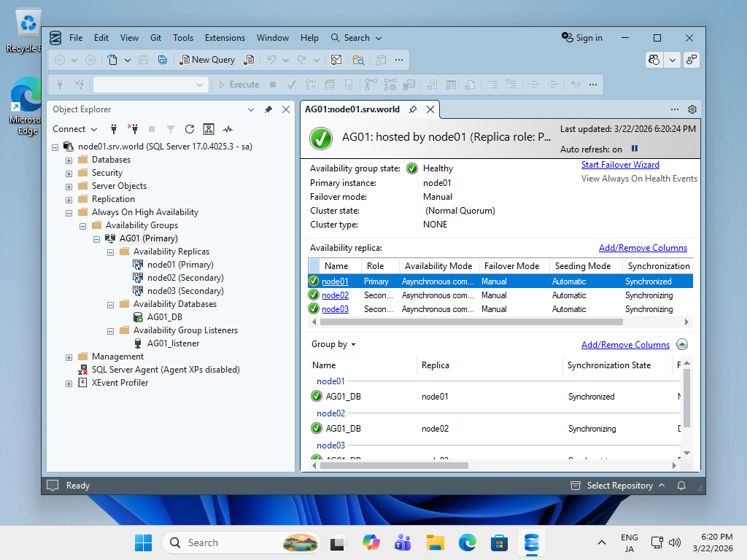This screenshot has height=560, width=747.
Task: Pause auto refresh on the dashboard
Action: 635,149
